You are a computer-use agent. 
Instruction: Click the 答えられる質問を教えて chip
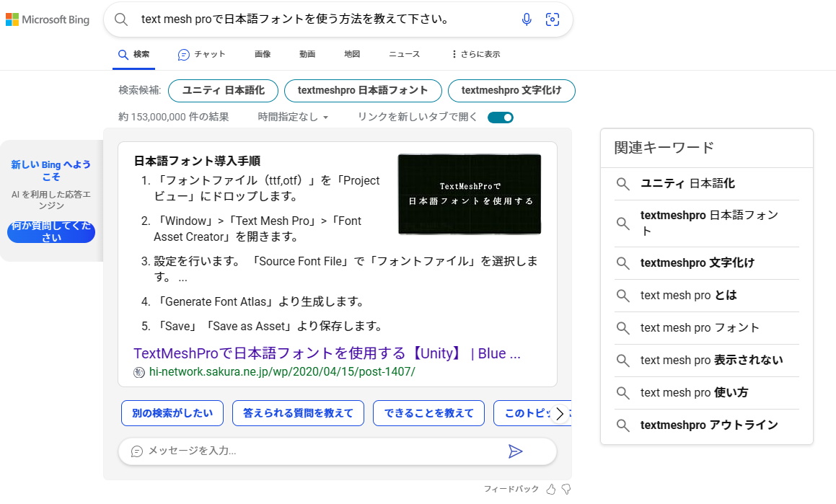point(298,413)
